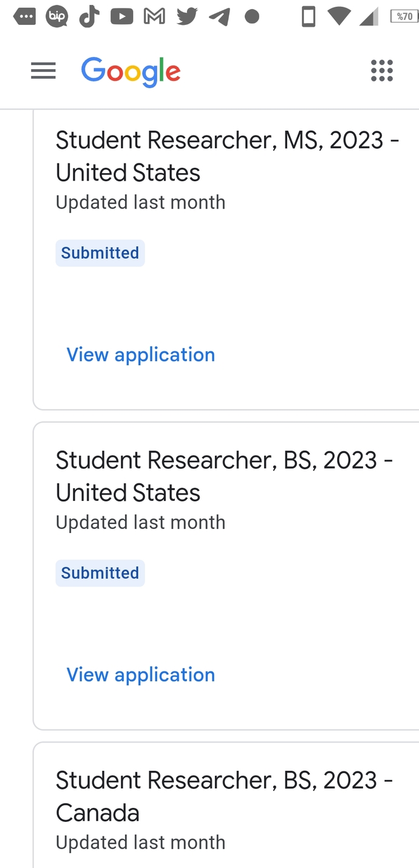Click Submitted badge on BS United States application
The height and width of the screenshot is (868, 419).
[100, 573]
